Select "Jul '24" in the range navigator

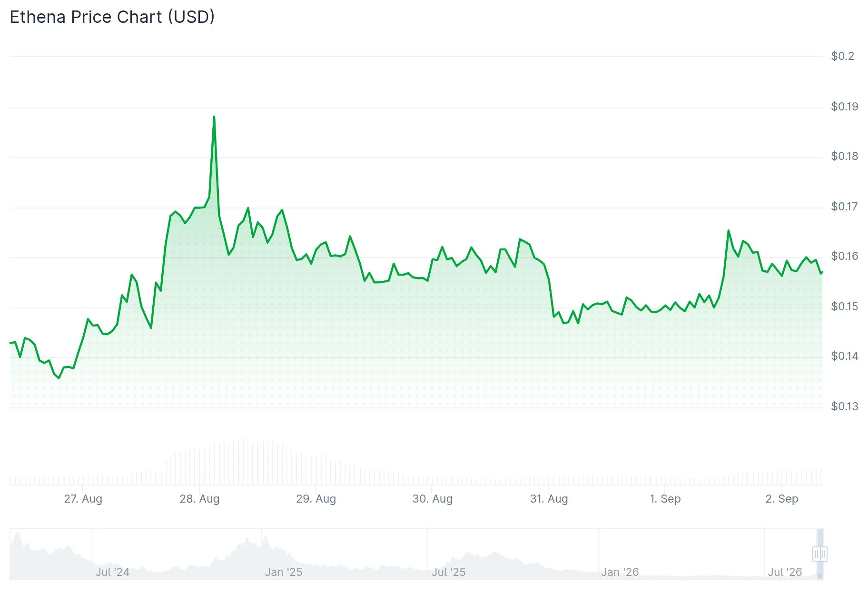point(112,572)
